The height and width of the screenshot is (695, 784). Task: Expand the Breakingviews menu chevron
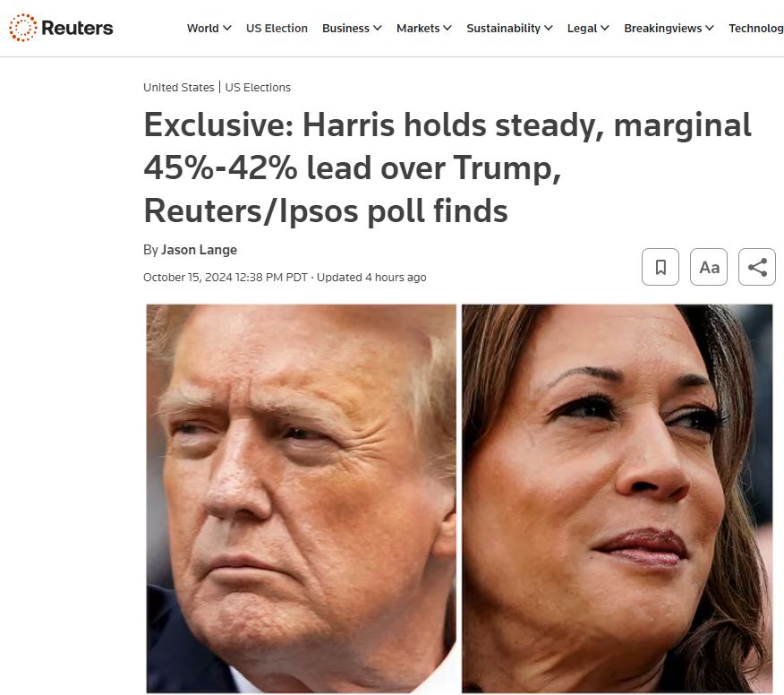point(710,28)
